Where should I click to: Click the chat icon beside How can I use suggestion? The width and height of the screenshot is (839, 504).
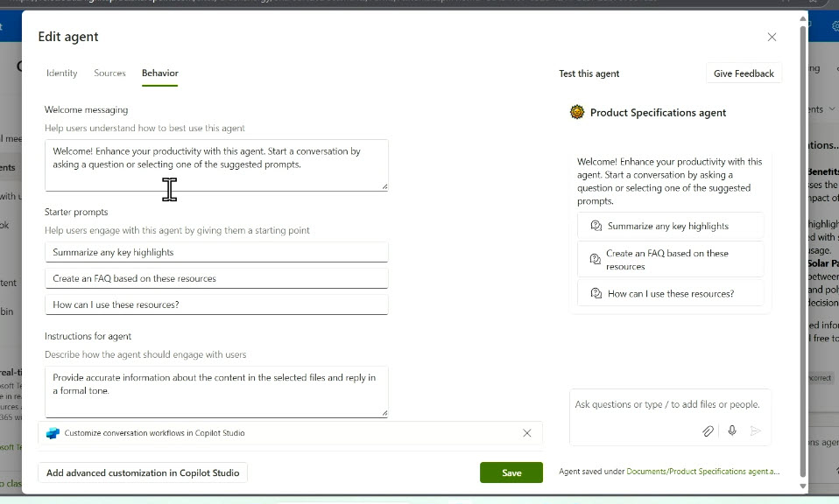(596, 293)
